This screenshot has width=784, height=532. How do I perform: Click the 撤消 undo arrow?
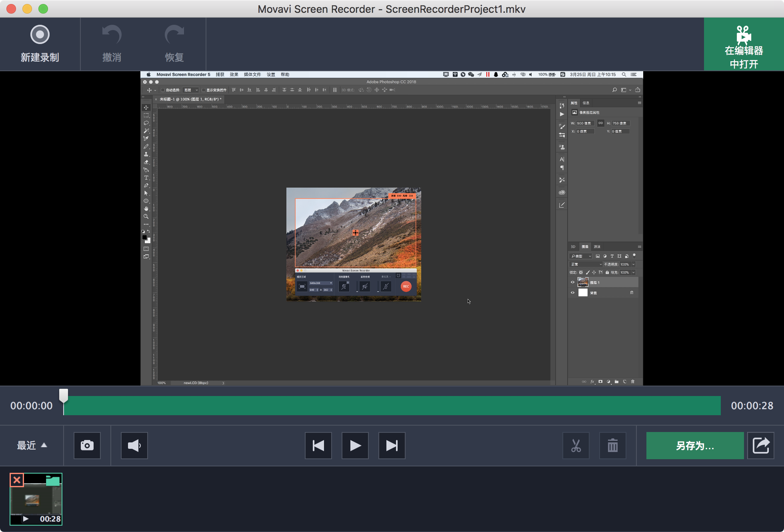click(x=112, y=44)
